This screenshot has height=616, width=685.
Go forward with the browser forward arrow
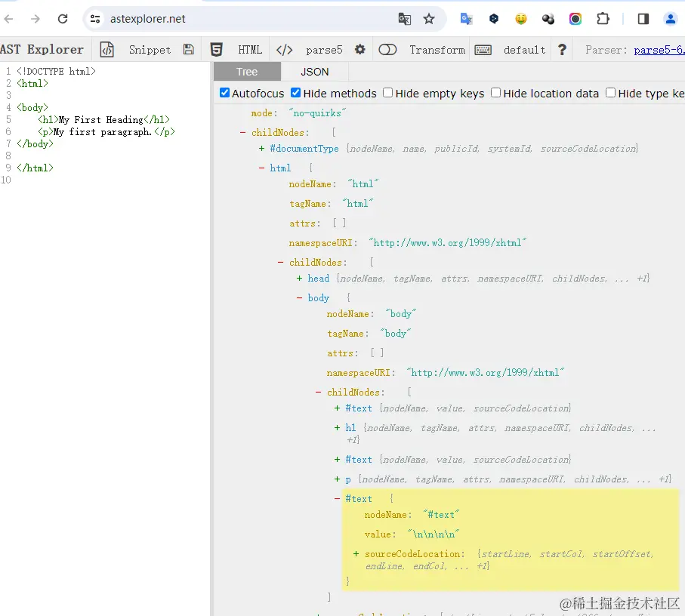click(x=35, y=19)
